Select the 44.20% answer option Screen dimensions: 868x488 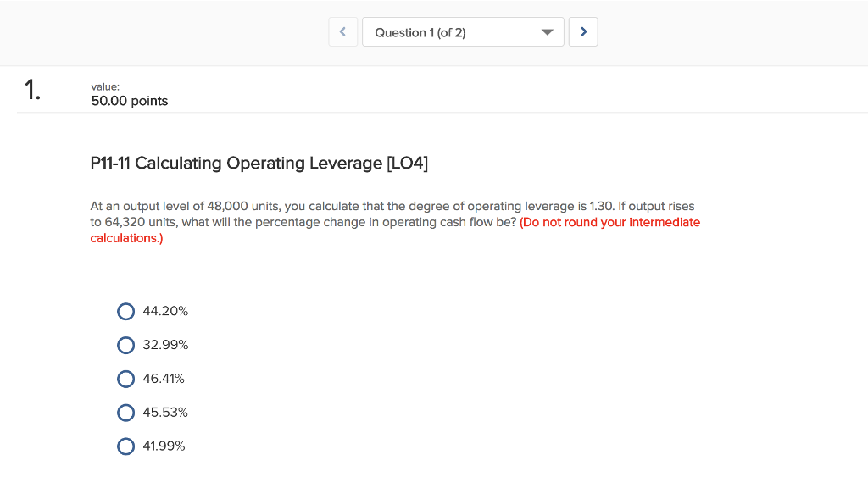point(126,311)
